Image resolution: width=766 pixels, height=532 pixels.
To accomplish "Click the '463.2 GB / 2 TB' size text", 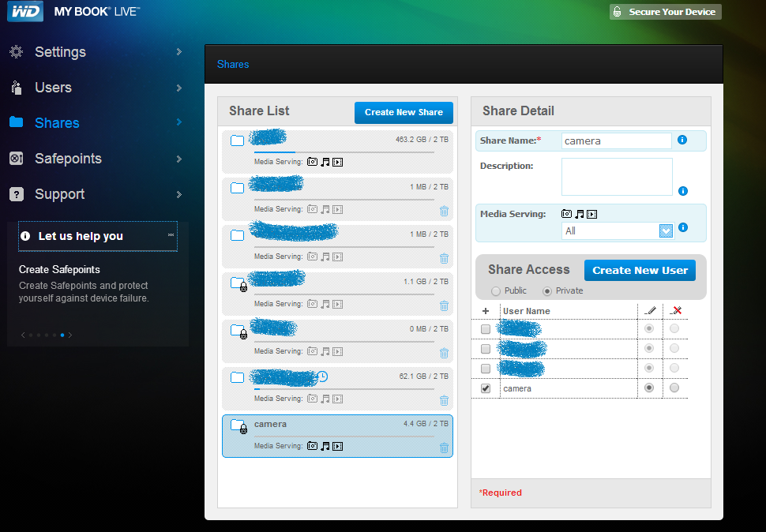I will [x=422, y=140].
